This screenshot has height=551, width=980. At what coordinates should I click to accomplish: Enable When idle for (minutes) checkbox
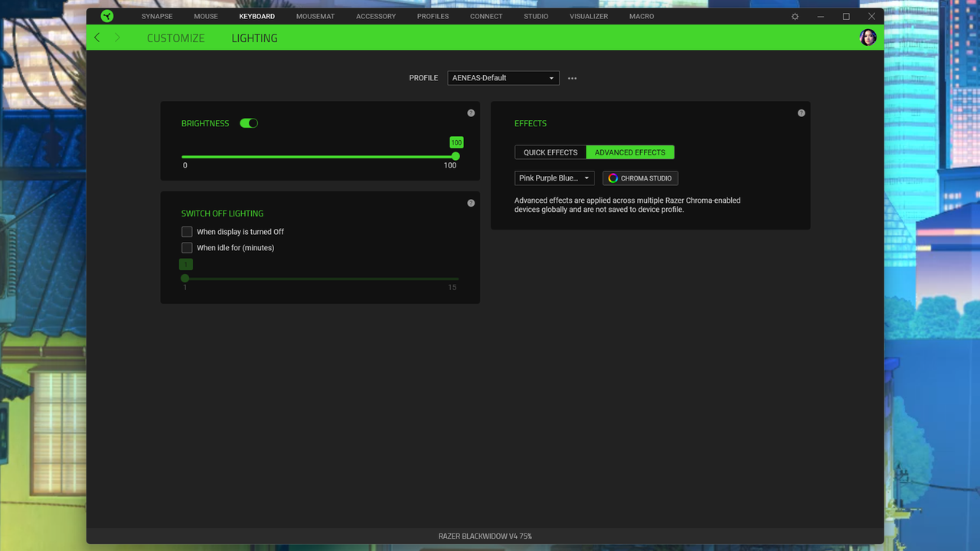(x=187, y=248)
